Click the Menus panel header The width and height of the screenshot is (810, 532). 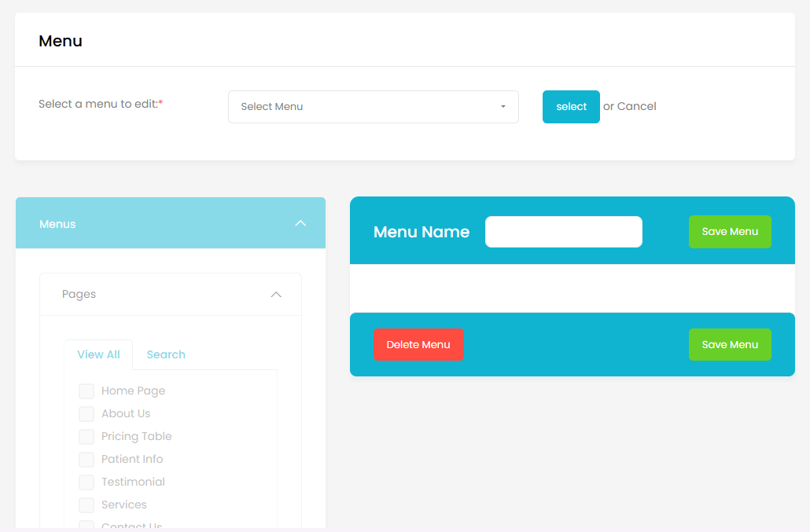point(157,224)
